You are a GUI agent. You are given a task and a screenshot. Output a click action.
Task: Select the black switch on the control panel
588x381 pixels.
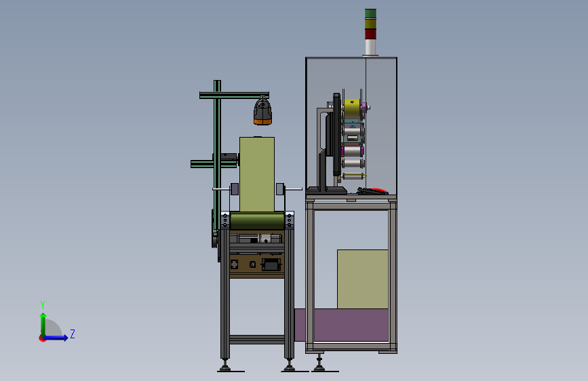(271, 264)
